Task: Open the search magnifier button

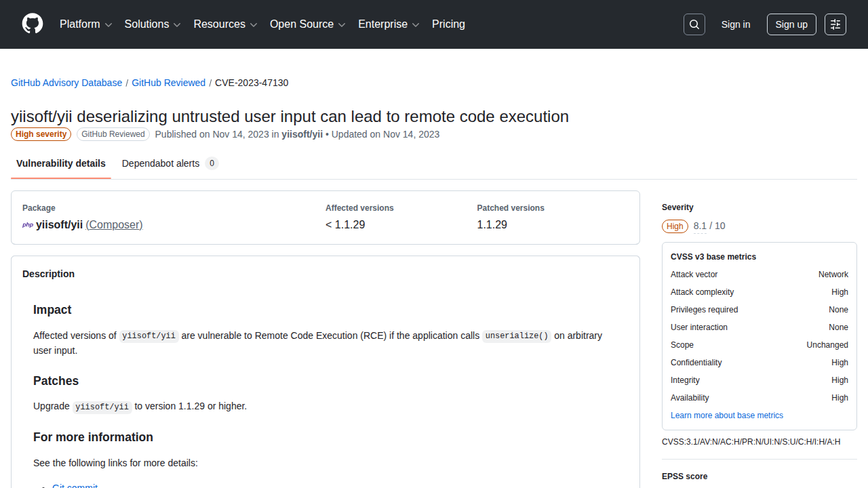Action: click(x=694, y=24)
